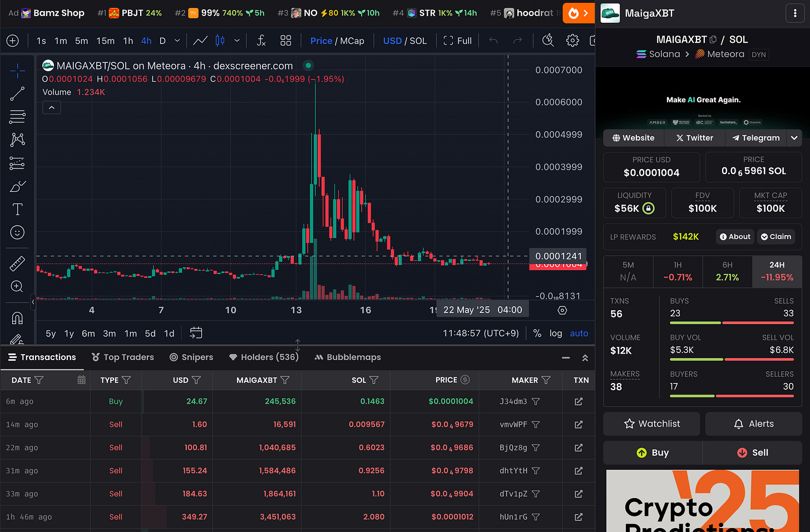Select the crosshair cursor tool
810x532 pixels.
[17, 71]
